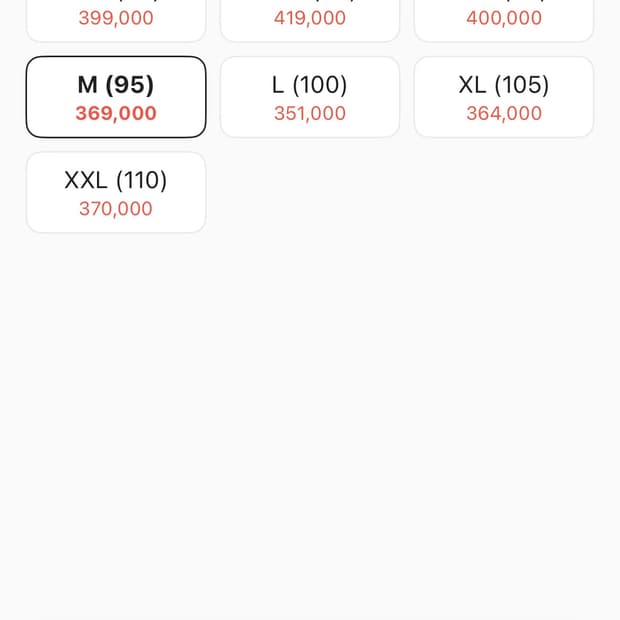Select the L (100) size option

pyautogui.click(x=310, y=97)
